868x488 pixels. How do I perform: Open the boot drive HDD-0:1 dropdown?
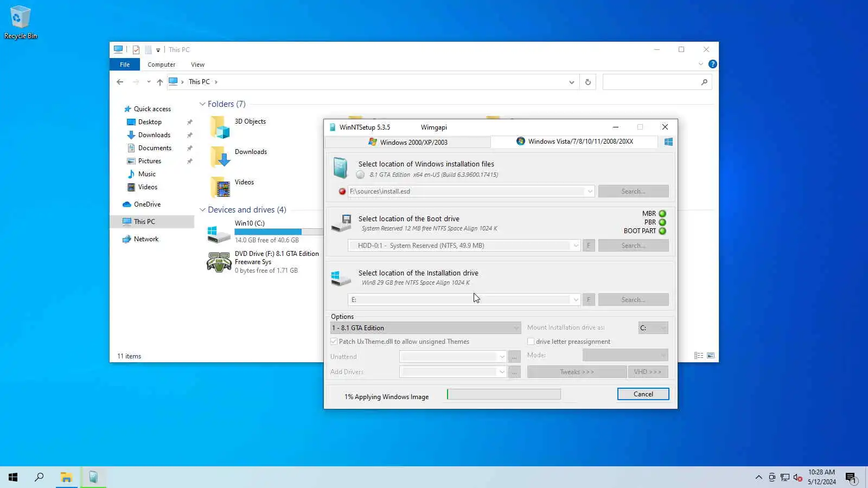coord(576,246)
